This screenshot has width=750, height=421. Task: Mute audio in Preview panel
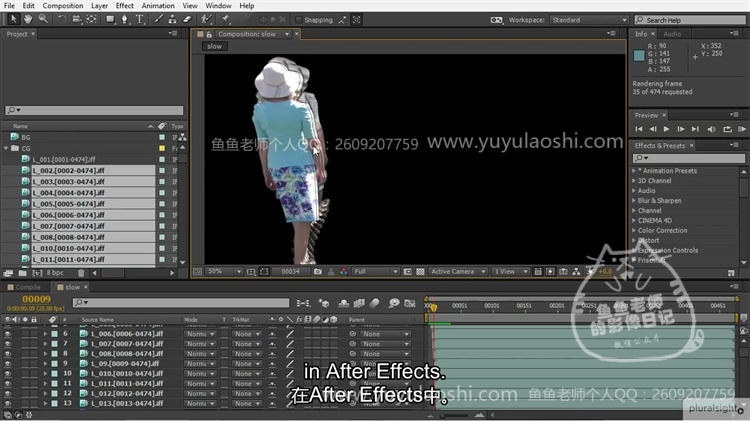pos(712,129)
